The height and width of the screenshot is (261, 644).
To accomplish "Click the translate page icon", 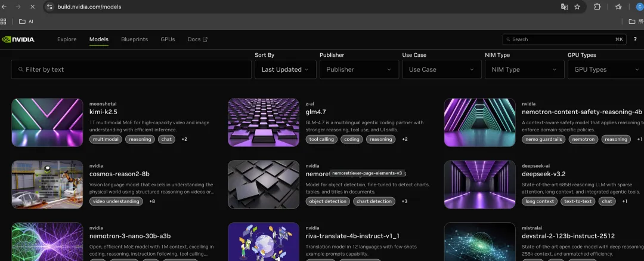I will point(564,7).
